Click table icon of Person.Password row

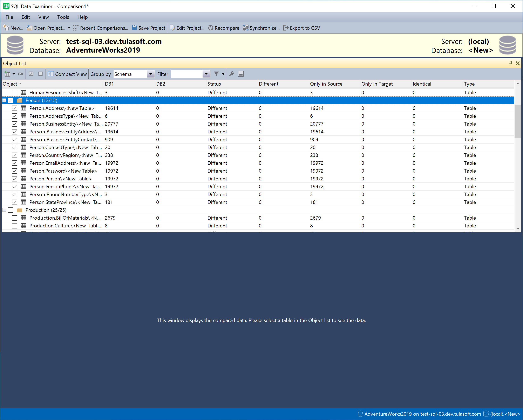(23, 171)
